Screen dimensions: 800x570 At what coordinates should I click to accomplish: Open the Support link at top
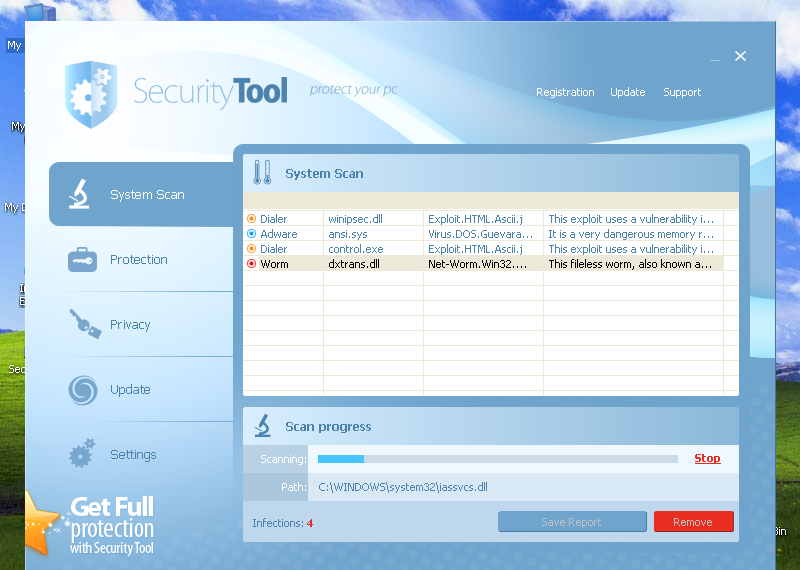tap(682, 92)
